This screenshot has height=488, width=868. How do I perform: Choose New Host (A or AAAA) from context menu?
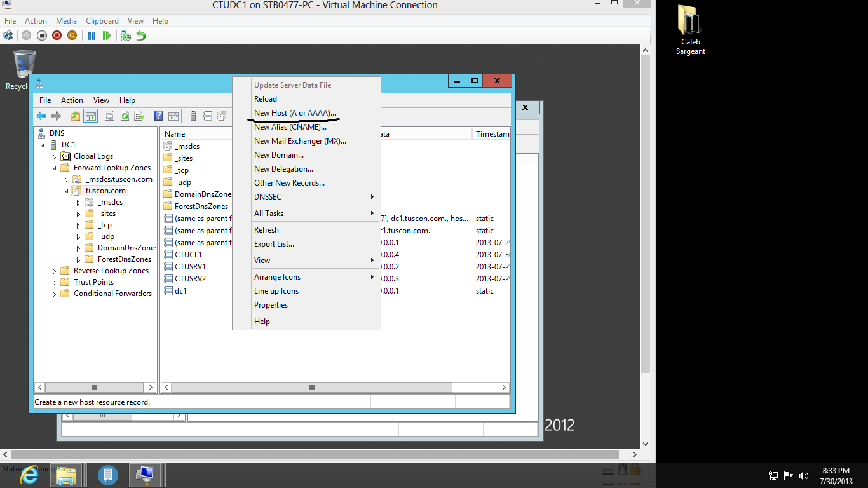[x=306, y=113]
